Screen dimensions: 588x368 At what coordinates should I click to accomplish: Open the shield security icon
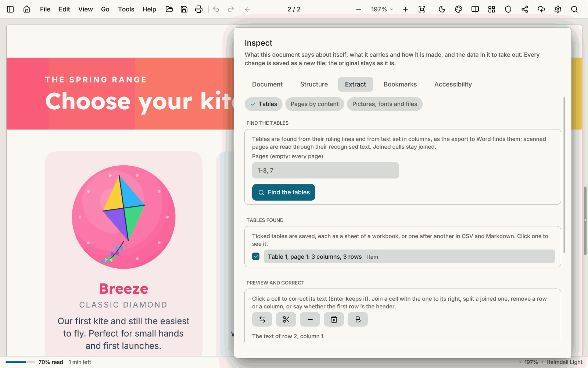click(x=508, y=9)
